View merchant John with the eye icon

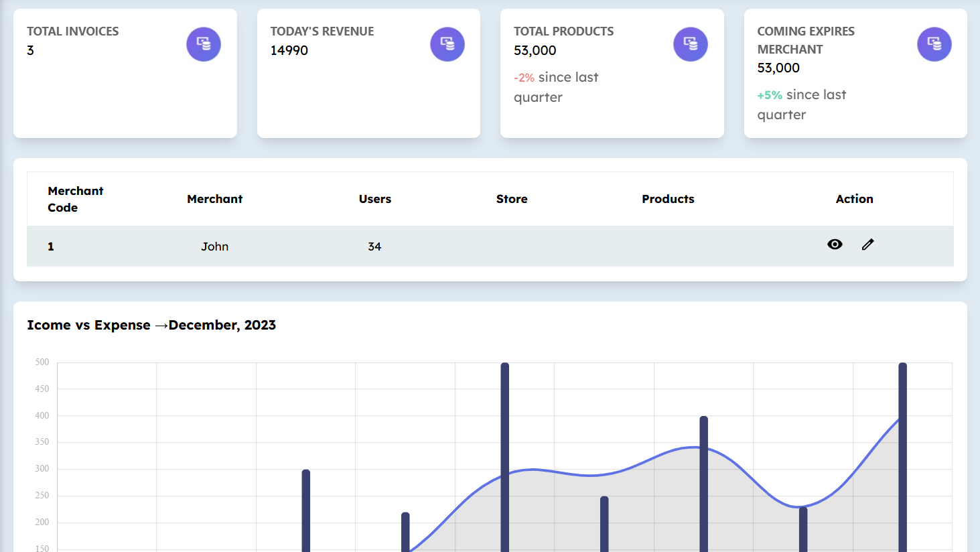(x=835, y=245)
